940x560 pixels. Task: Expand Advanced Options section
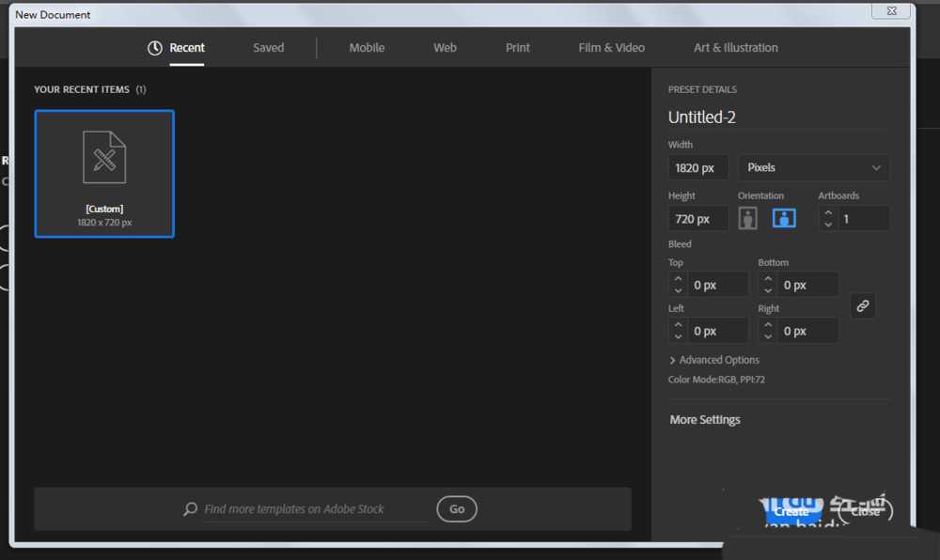point(714,360)
